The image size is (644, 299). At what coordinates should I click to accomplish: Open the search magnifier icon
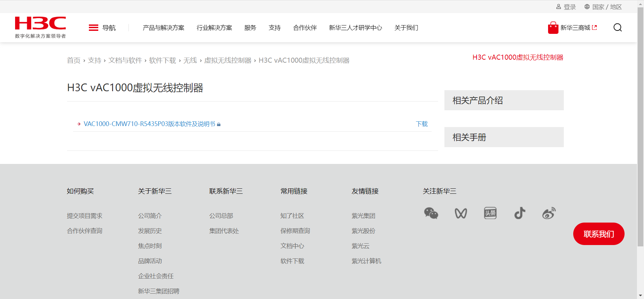tap(618, 27)
